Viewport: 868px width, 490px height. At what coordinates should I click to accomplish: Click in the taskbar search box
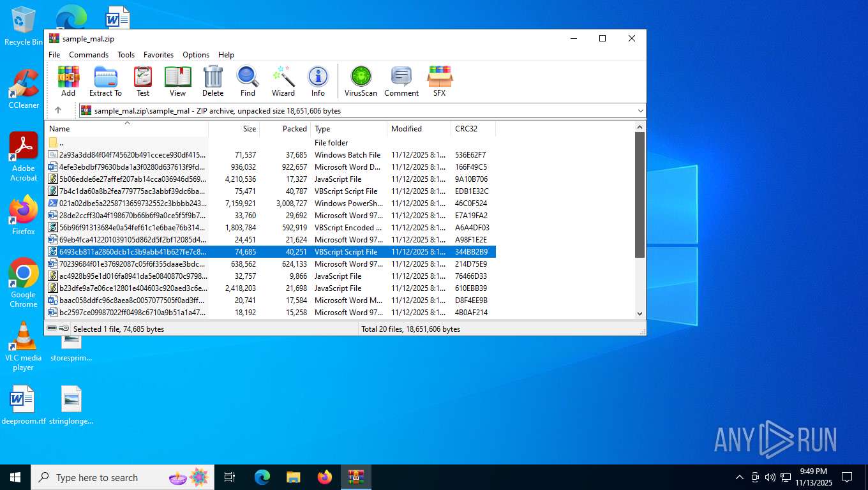click(x=123, y=477)
